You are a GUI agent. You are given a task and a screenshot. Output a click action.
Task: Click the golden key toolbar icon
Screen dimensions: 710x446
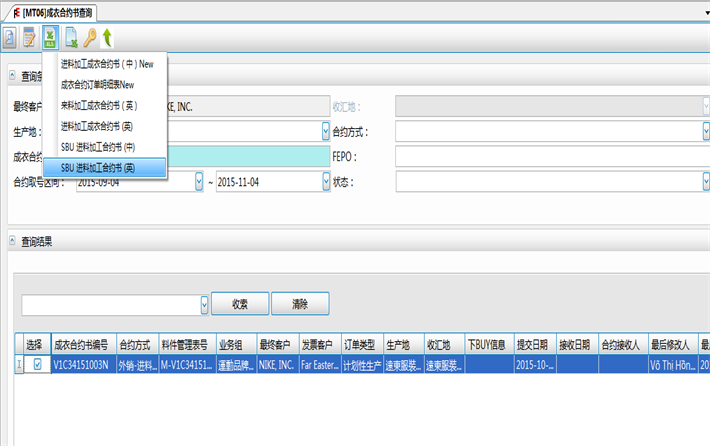89,39
